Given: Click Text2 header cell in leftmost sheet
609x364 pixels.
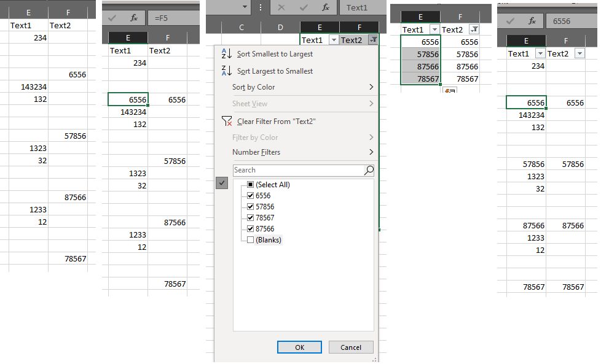Looking at the screenshot, I should point(68,25).
